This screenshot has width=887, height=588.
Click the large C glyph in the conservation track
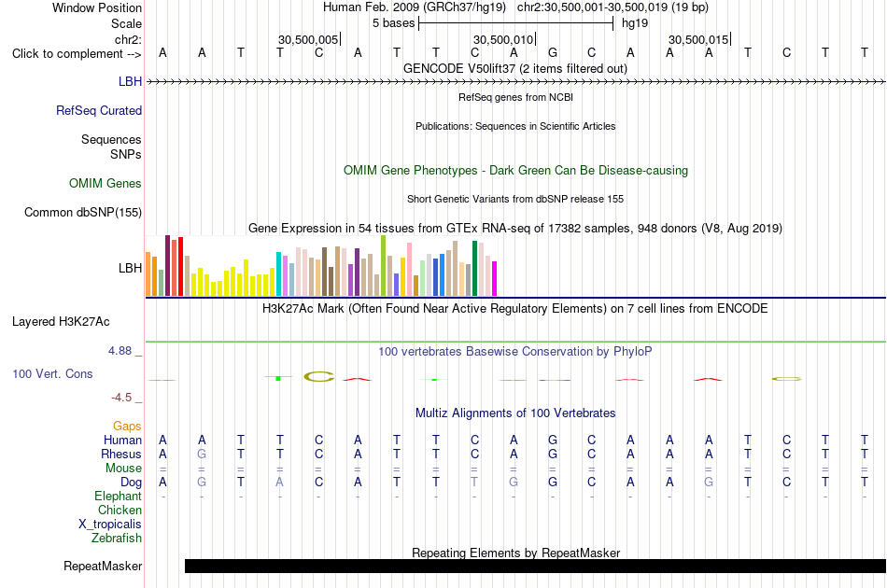pos(319,376)
